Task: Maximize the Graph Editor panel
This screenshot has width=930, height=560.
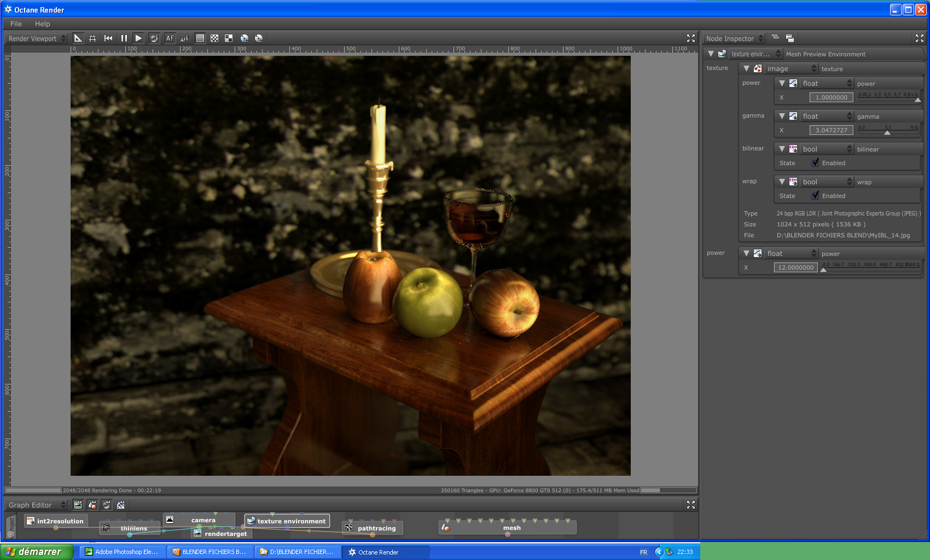Action: [691, 505]
